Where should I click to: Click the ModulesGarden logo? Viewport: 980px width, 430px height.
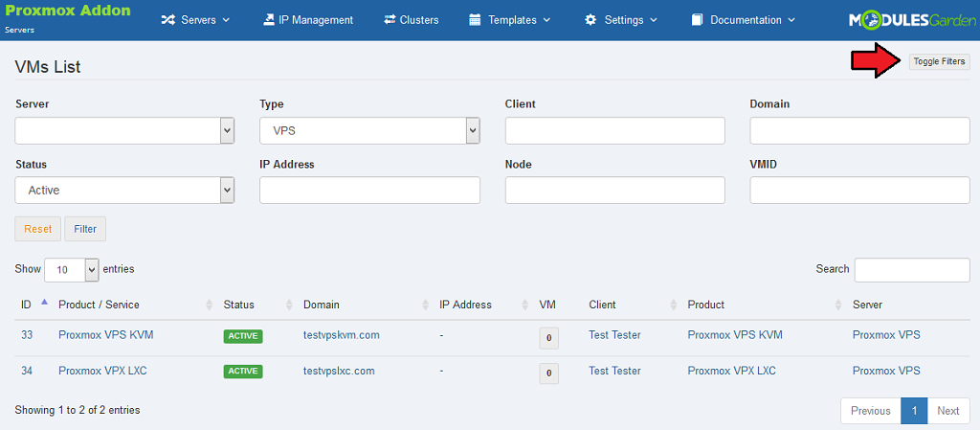(910, 20)
